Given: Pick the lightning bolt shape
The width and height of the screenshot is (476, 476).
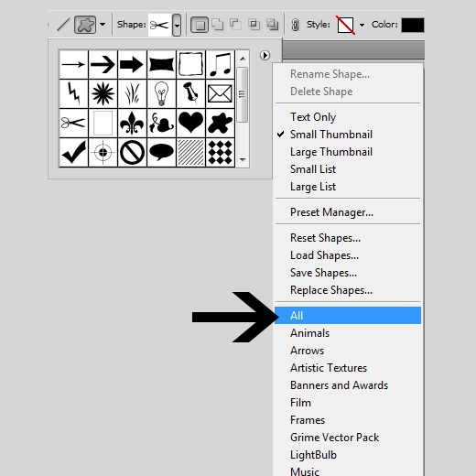Looking at the screenshot, I should pyautogui.click(x=73, y=93).
